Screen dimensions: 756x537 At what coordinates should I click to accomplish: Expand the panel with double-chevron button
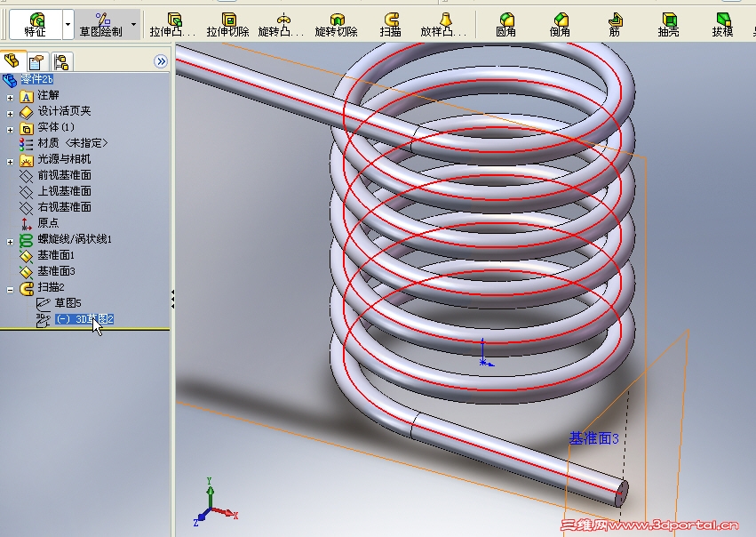(161, 61)
